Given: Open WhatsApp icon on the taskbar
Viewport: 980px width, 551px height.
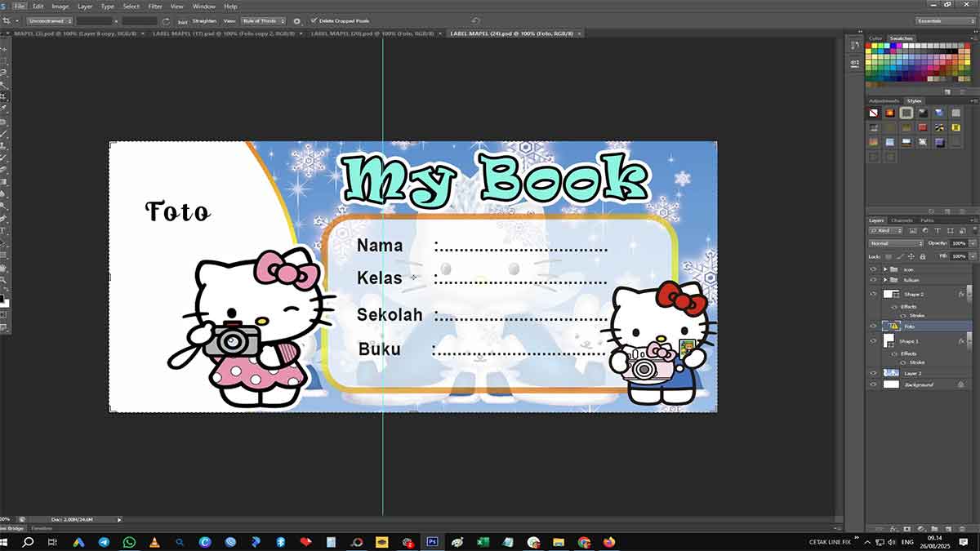Looking at the screenshot, I should [129, 541].
